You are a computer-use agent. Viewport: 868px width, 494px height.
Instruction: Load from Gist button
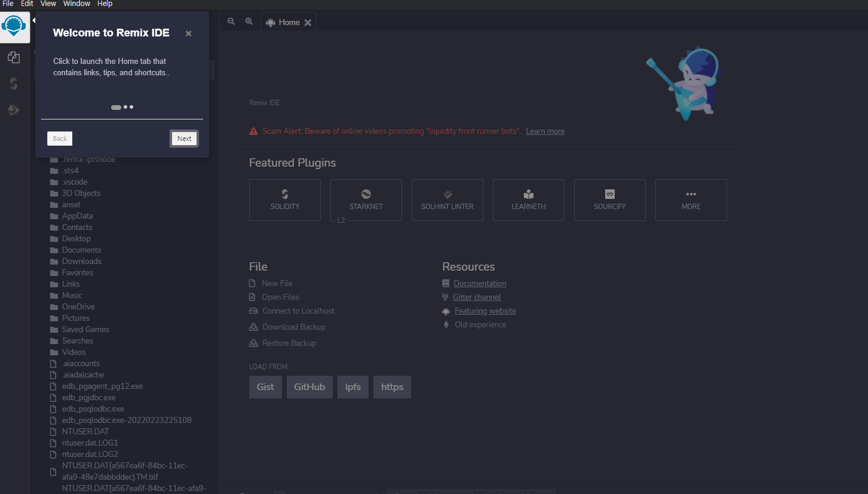[265, 387]
